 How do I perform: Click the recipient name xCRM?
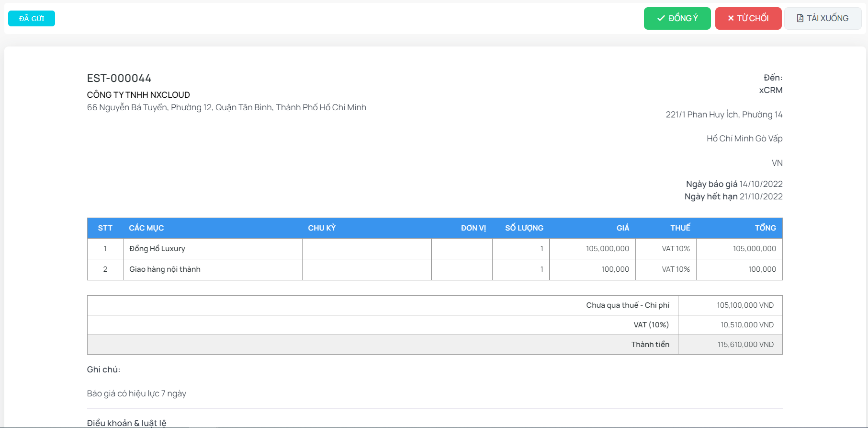pyautogui.click(x=770, y=90)
